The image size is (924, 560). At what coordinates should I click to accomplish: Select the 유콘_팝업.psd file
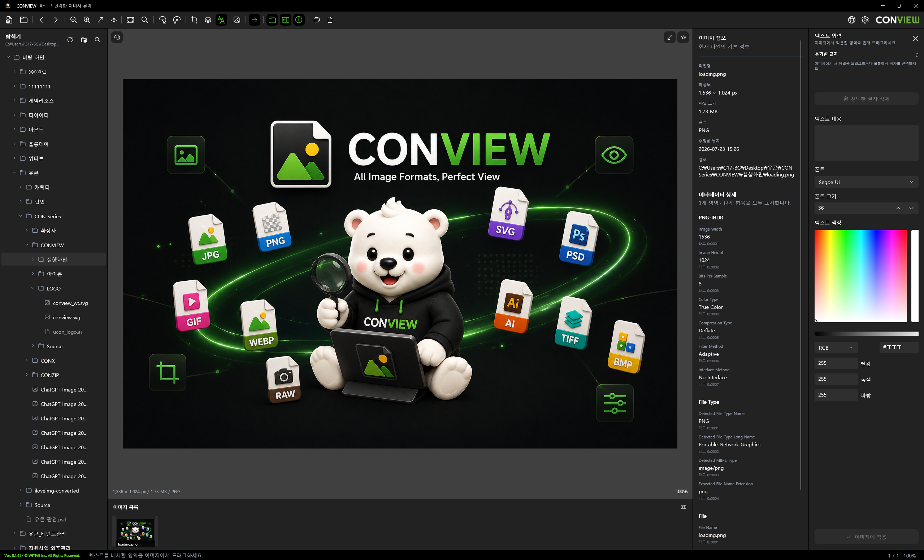click(x=50, y=520)
